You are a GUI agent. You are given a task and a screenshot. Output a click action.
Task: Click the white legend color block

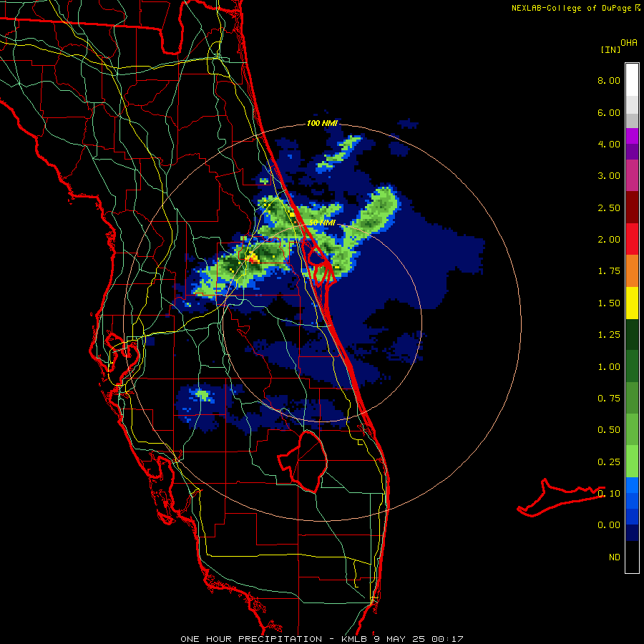click(632, 79)
